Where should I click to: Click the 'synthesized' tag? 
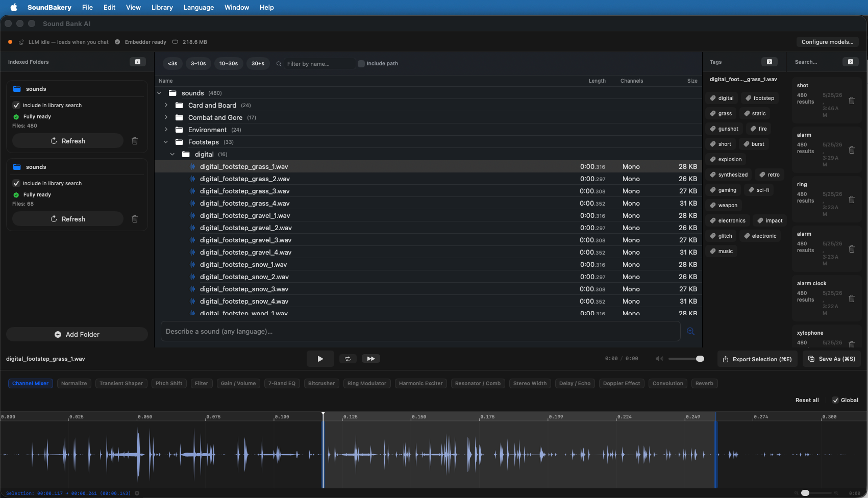[729, 175]
